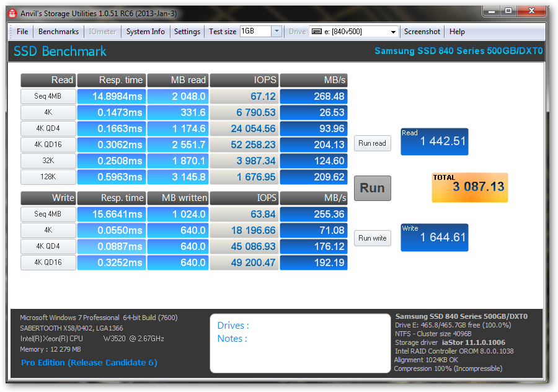Minimize the Anvil's Storage Utilities window

click(x=492, y=11)
